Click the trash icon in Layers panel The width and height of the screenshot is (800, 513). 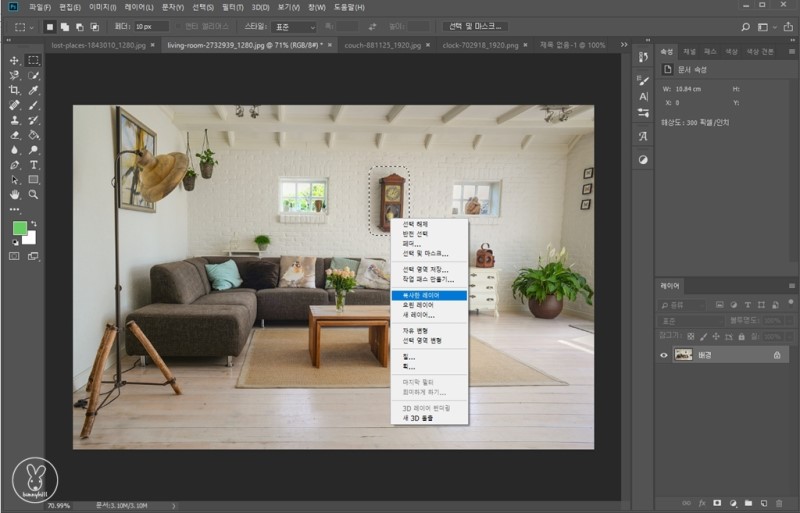pyautogui.click(x=777, y=502)
